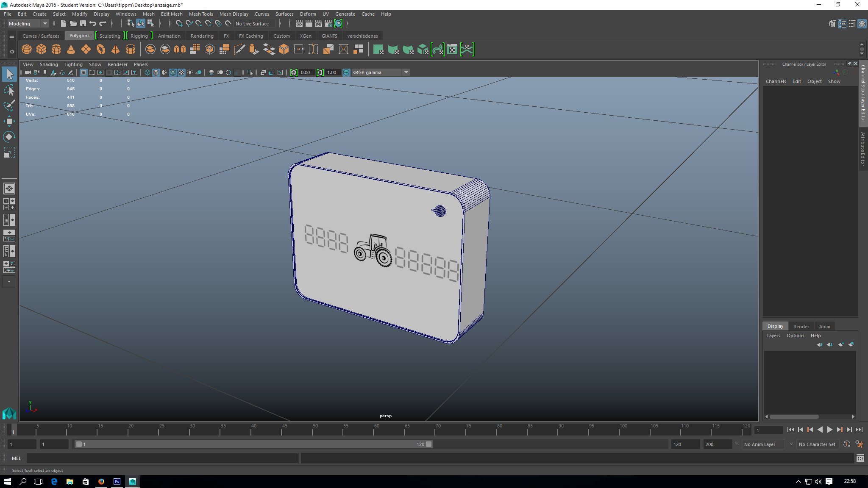
Task: Open the Layers menu in Layer Editor
Action: click(773, 335)
